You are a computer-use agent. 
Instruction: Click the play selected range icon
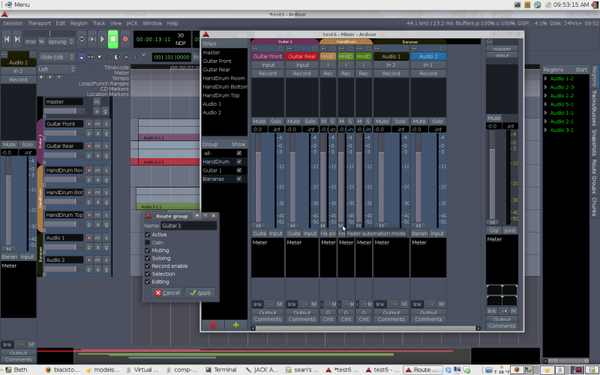pos(92,39)
